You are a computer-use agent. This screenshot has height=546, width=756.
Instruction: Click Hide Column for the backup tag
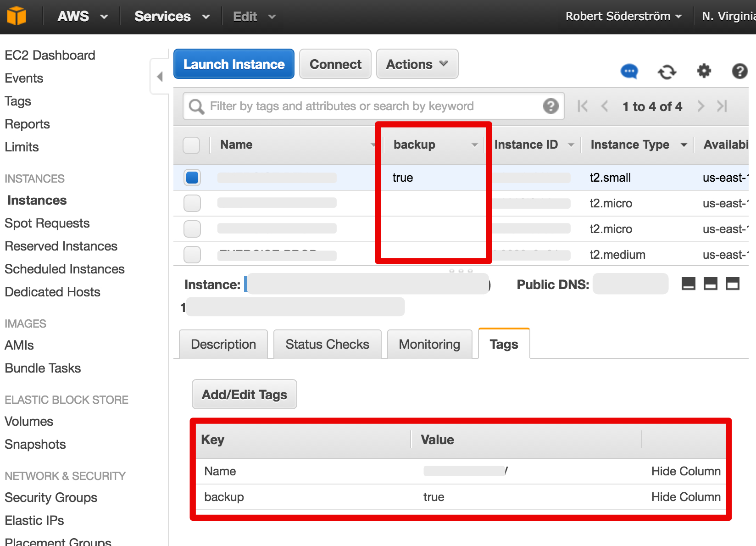(x=686, y=497)
